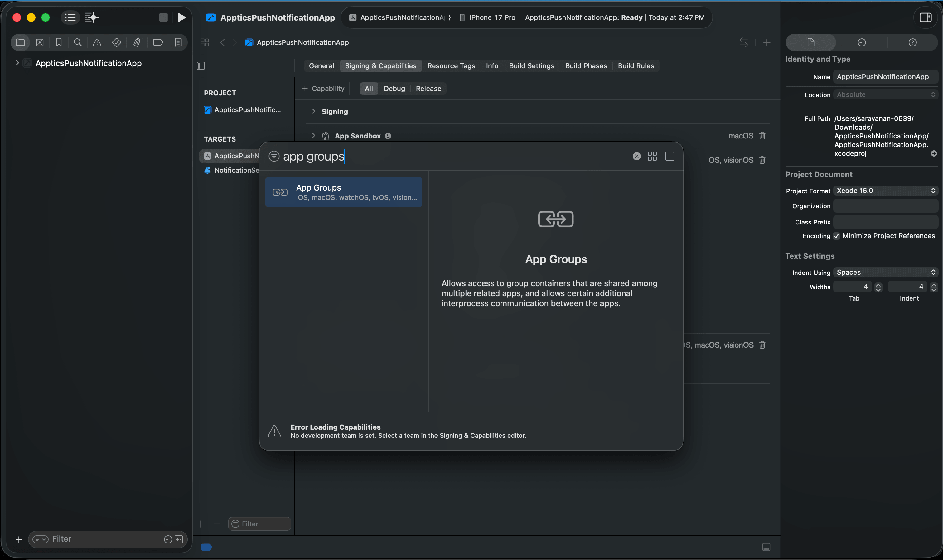943x560 pixels.
Task: Toggle the right inspector panel visibility
Action: (925, 17)
